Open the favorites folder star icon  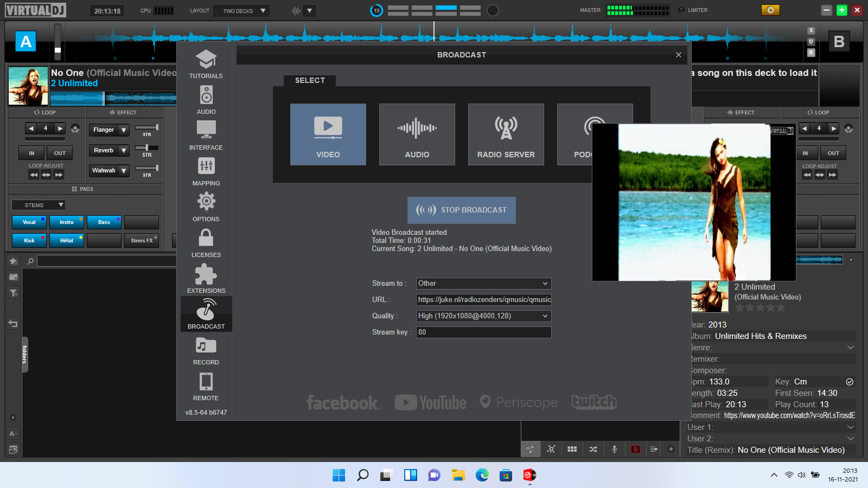(14, 261)
